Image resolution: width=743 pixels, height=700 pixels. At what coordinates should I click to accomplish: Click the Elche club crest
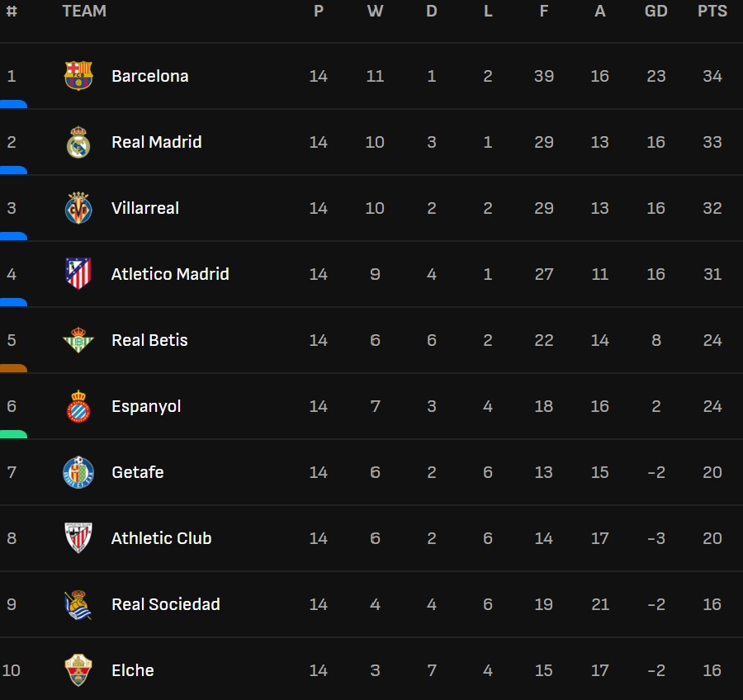(x=78, y=670)
